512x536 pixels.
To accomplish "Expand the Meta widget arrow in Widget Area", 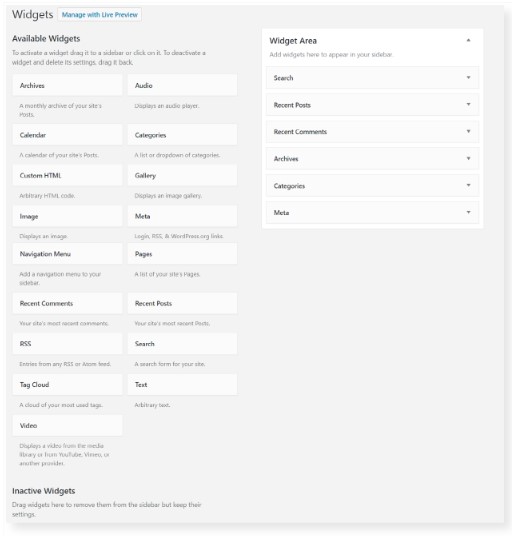I will [468, 212].
